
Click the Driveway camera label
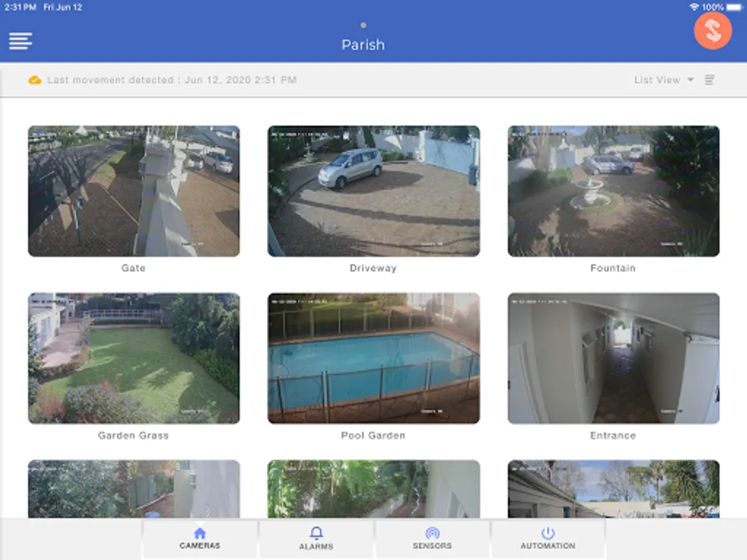[x=374, y=268]
